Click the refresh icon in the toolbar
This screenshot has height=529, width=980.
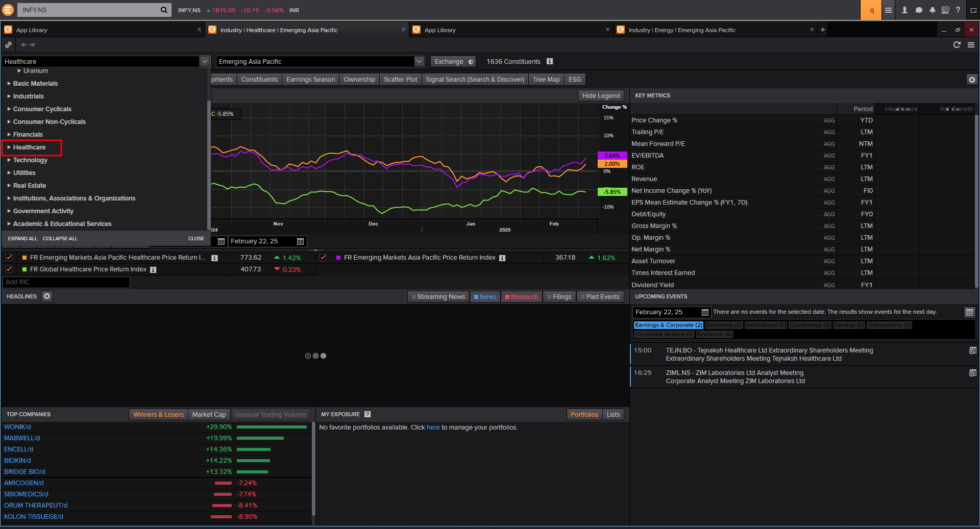click(957, 45)
